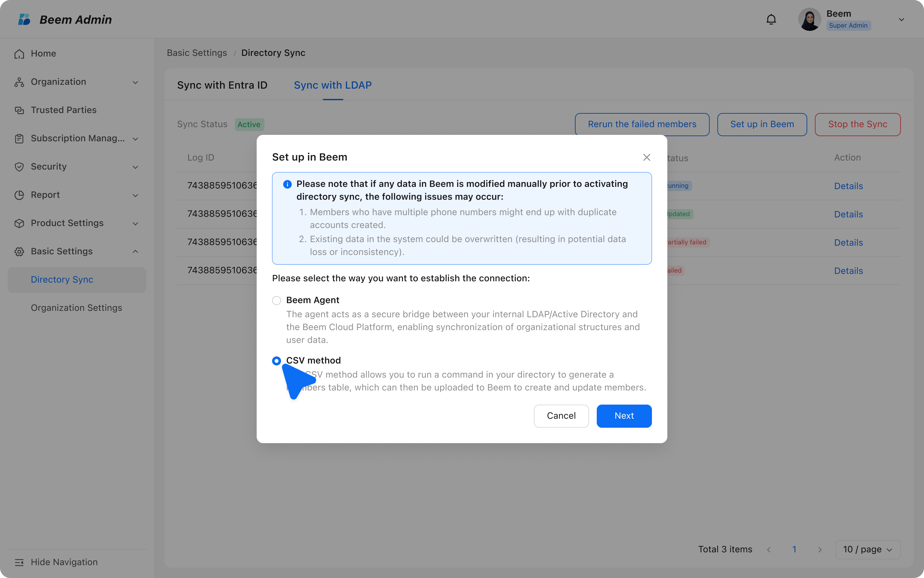Select the Beem Agent radio option
Viewport: 924px width, 578px height.
pyautogui.click(x=277, y=301)
